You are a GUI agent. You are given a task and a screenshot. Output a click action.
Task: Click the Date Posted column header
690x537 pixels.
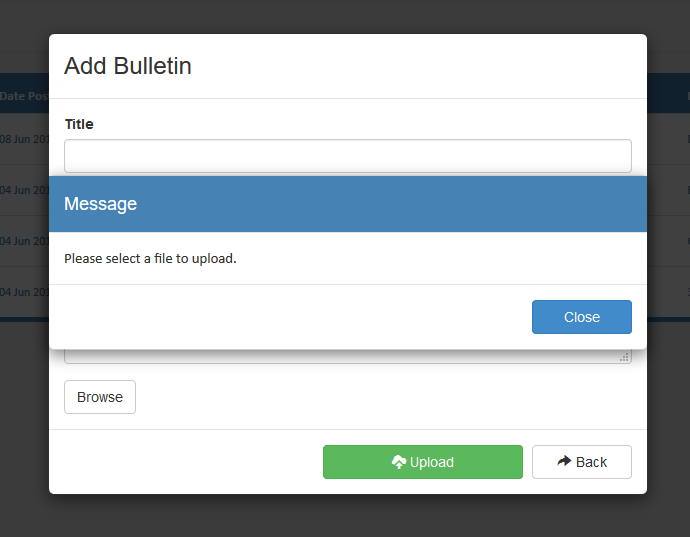24,96
